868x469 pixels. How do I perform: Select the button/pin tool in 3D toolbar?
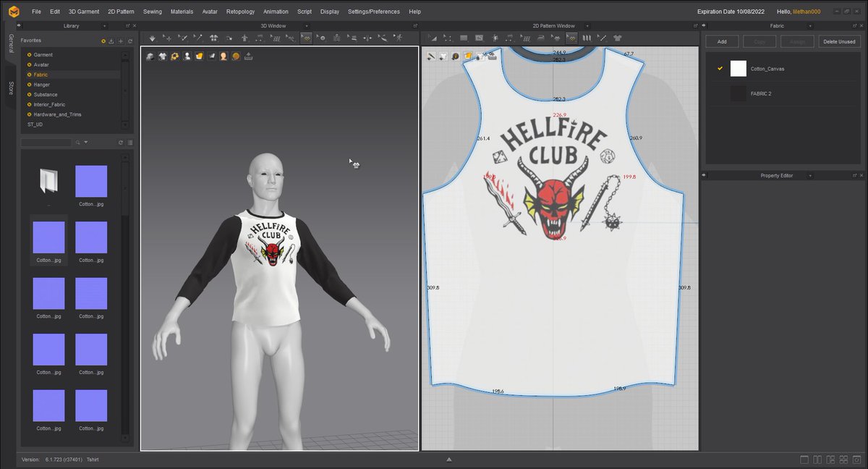(x=322, y=38)
